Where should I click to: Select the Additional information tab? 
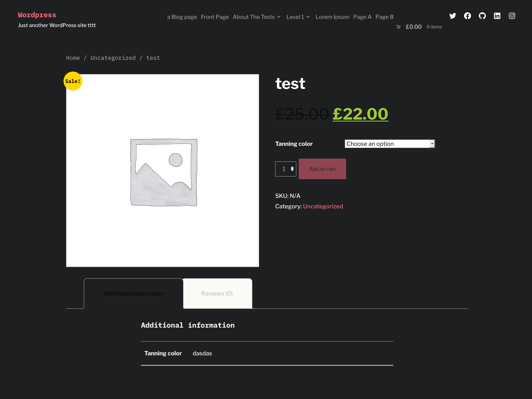click(133, 293)
